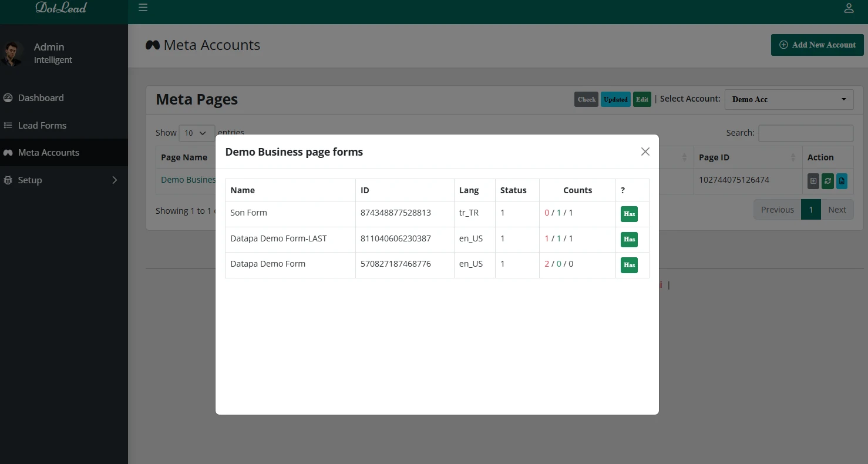The height and width of the screenshot is (464, 868).
Task: Focus the Search input field
Action: coord(805,133)
